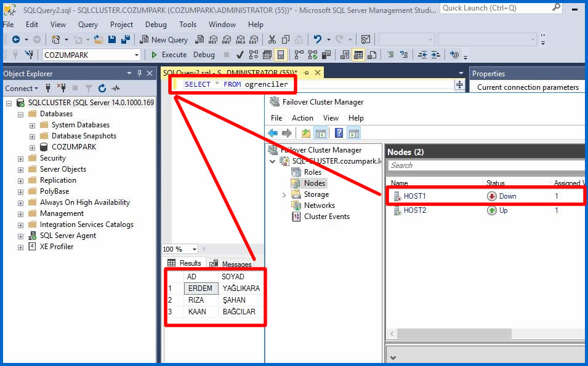Image resolution: width=588 pixels, height=366 pixels.
Task: Click the Help icon in Failover Cluster Manager
Action: [x=339, y=133]
